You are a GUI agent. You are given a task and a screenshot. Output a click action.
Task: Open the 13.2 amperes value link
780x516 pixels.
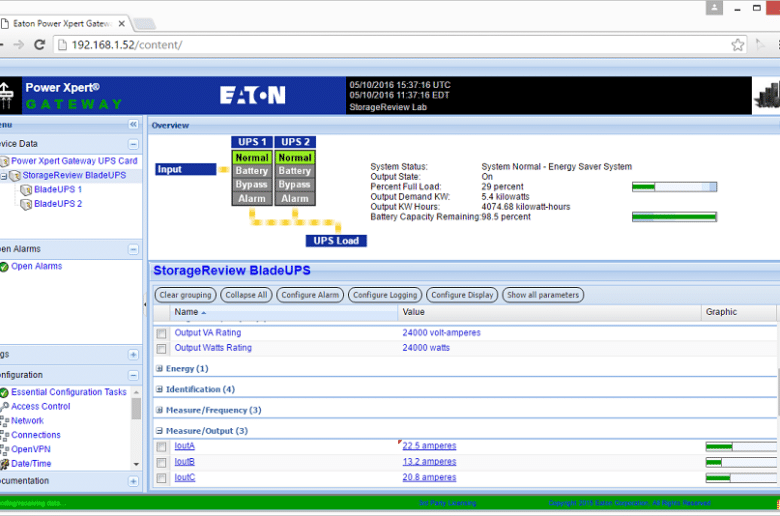point(429,462)
